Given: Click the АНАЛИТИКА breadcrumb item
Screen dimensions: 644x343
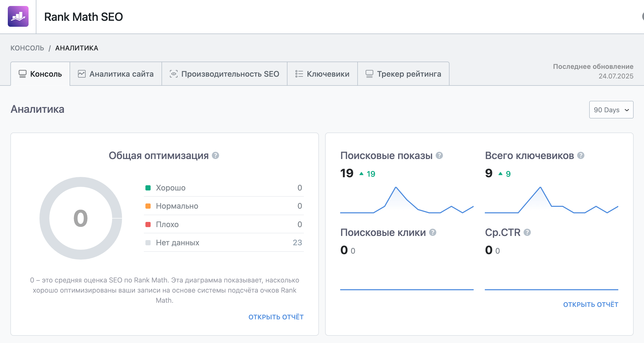Looking at the screenshot, I should tap(77, 48).
